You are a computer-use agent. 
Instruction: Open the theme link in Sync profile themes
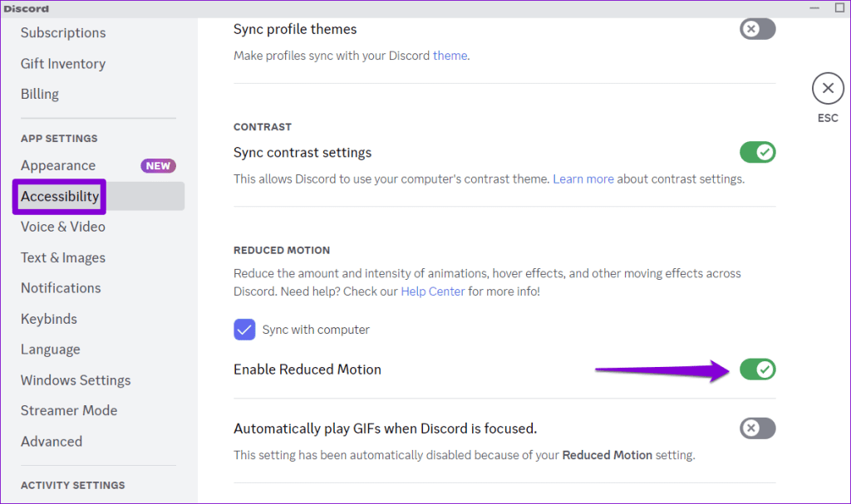(x=450, y=56)
